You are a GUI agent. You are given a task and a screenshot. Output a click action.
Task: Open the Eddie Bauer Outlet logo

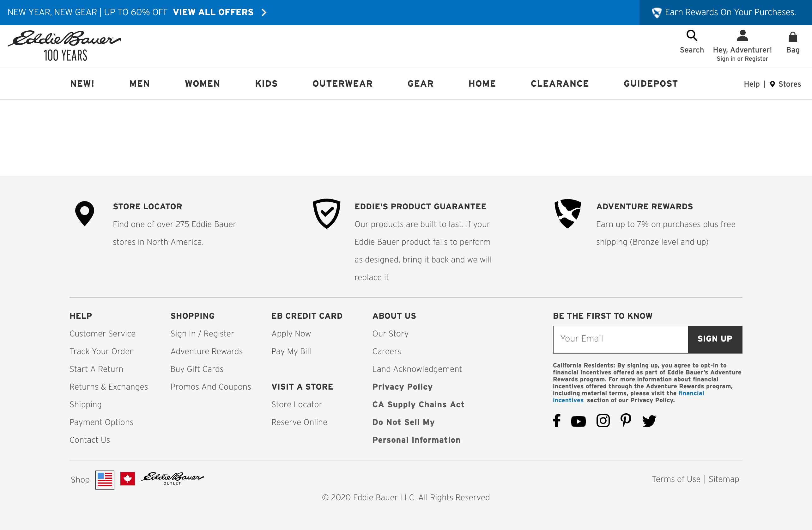173,478
